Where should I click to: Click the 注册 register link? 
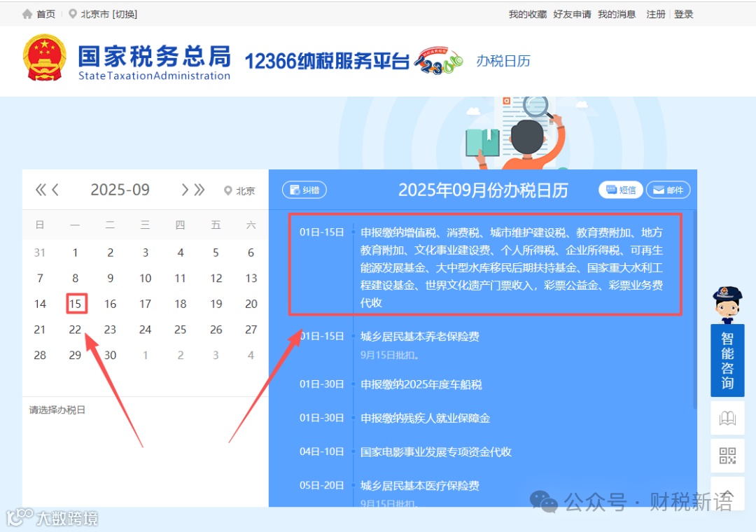(x=656, y=13)
